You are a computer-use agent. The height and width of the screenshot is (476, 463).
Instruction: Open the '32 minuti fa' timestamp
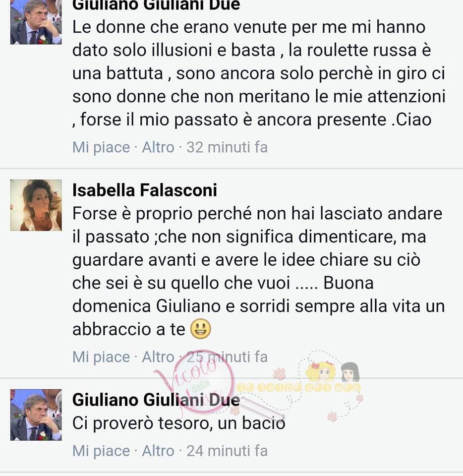coord(227,148)
